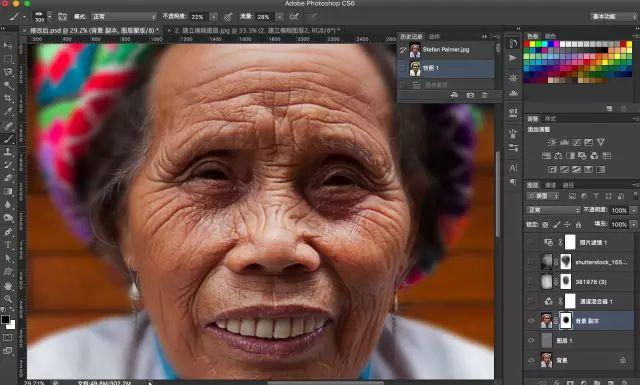Image resolution: width=640 pixels, height=385 pixels.
Task: Open the flow percentage dropdown arrow
Action: point(279,17)
